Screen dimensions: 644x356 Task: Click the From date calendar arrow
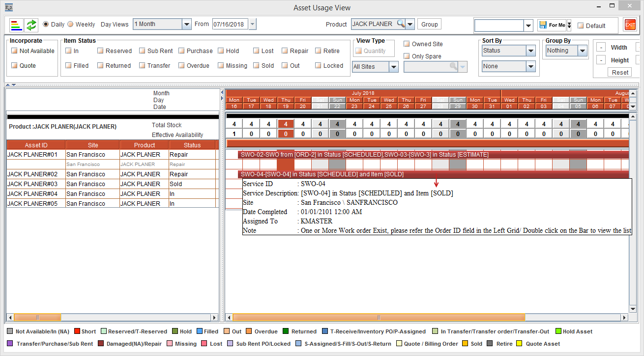[x=252, y=24]
